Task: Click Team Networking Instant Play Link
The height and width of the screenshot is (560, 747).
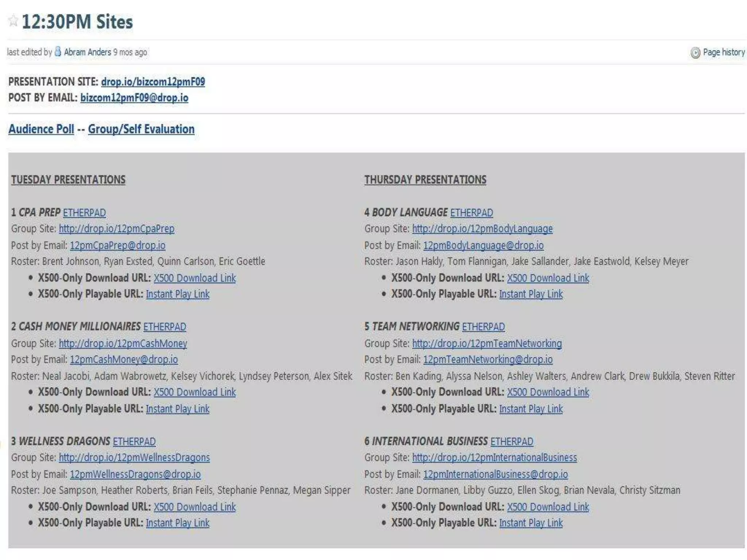Action: click(531, 409)
